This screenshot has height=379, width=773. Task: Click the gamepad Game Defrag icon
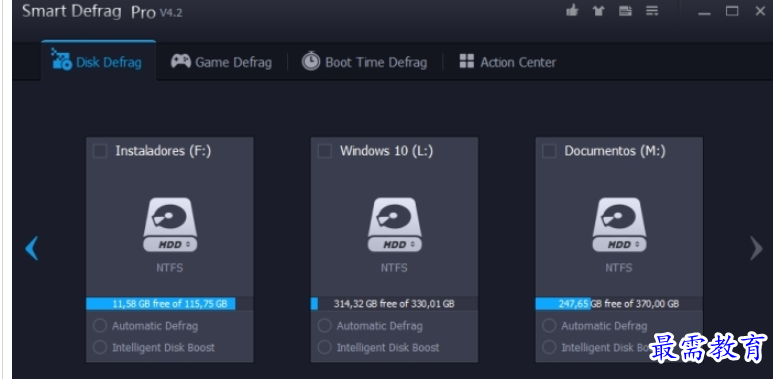coord(181,61)
